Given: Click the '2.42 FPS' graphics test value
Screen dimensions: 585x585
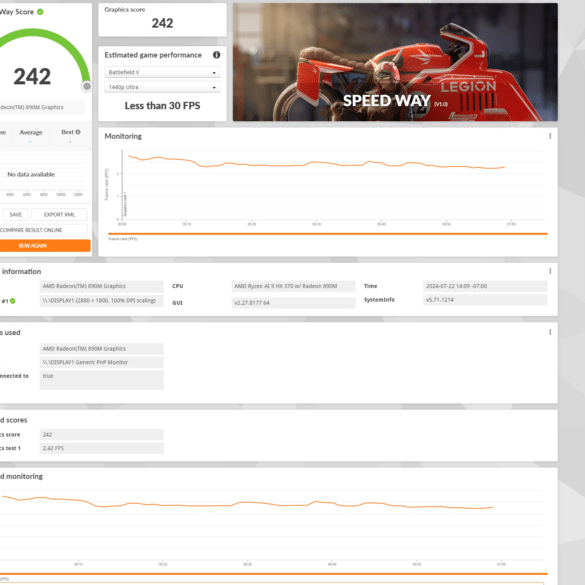Looking at the screenshot, I should (101, 448).
